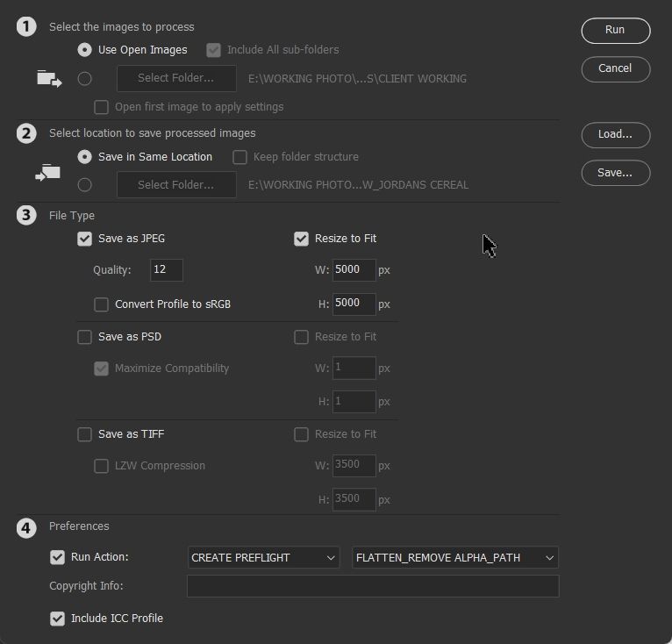The image size is (672, 644).
Task: Click the source folder icon in section 1
Action: pos(49,79)
